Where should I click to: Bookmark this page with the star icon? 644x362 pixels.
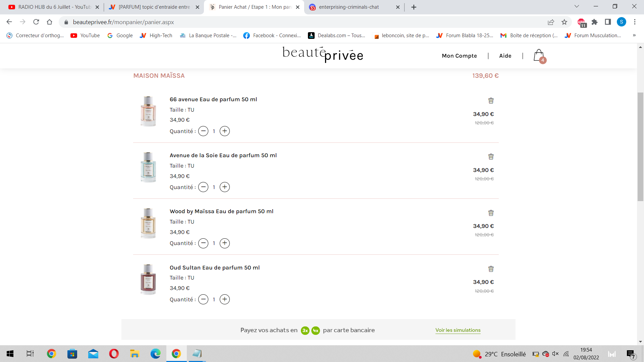click(x=564, y=22)
